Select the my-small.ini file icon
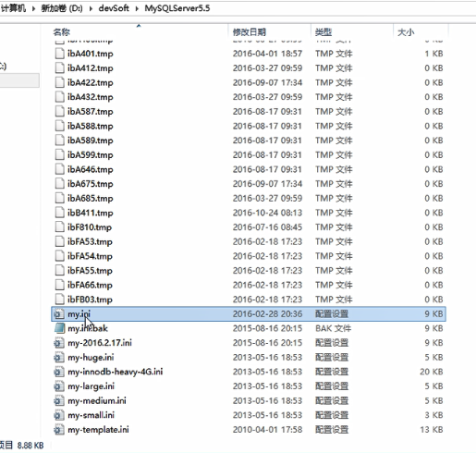 pos(59,415)
